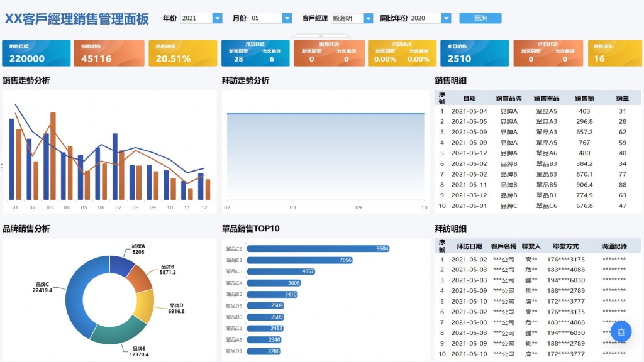This screenshot has height=362, width=644.
Task: Click the blue 查詢 query button
Action: (480, 18)
